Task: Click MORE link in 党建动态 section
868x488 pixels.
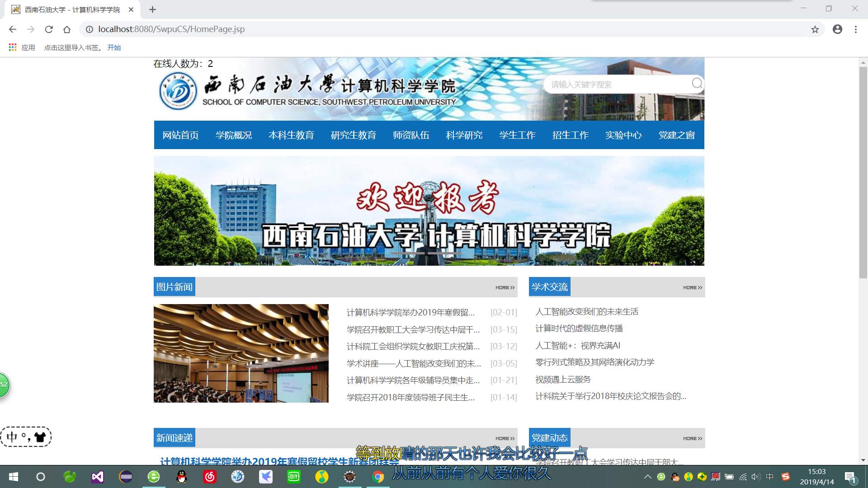Action: pyautogui.click(x=693, y=439)
